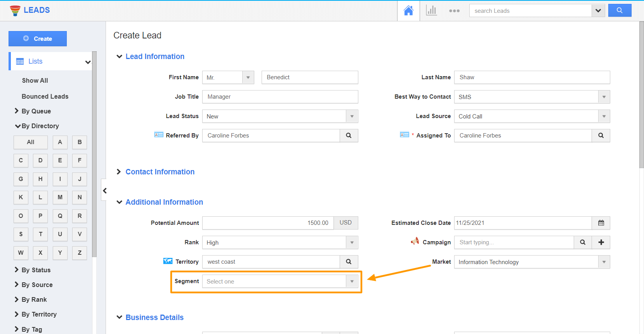
Task: Open Bounced Leads list
Action: [45, 96]
